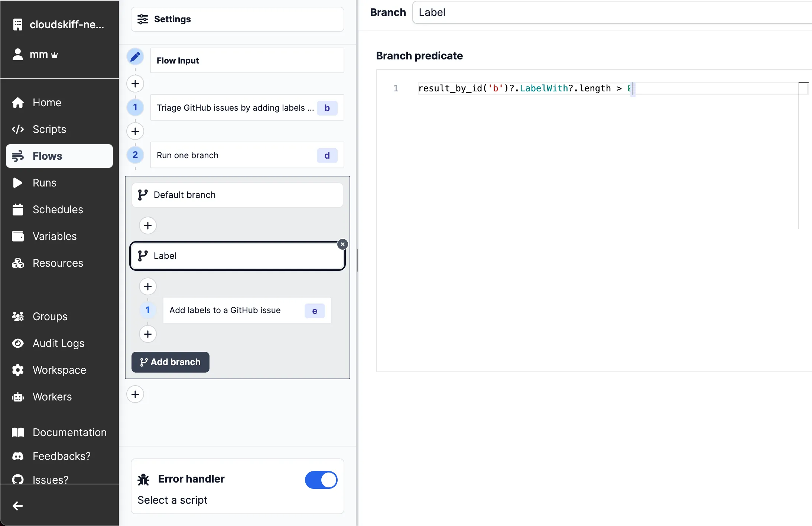Screen dimensions: 812x526
Task: Click Settings button at top
Action: click(237, 19)
